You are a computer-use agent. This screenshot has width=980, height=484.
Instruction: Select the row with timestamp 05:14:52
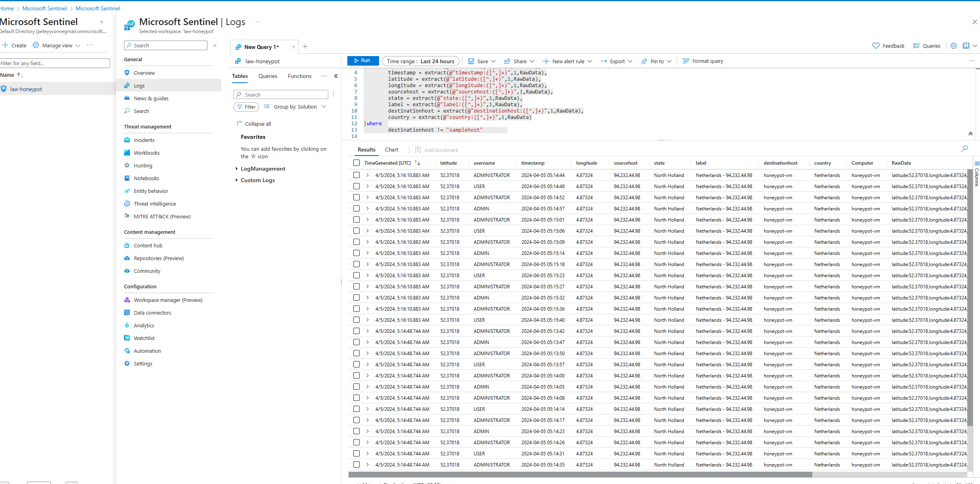[x=356, y=197]
